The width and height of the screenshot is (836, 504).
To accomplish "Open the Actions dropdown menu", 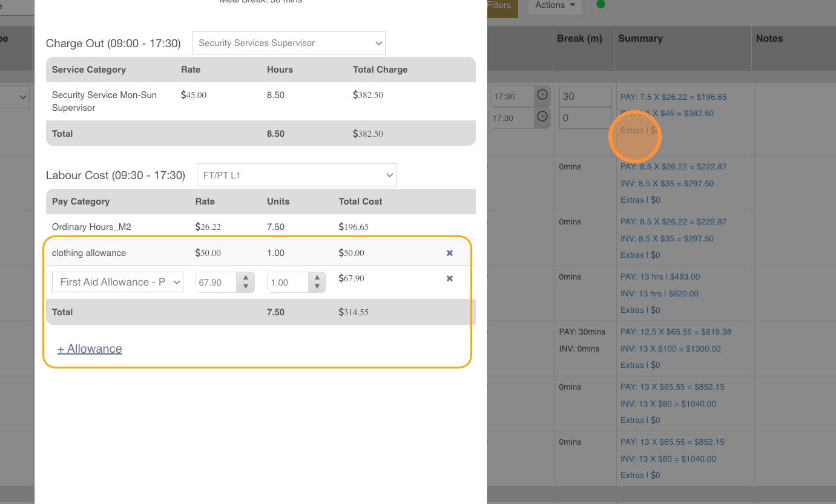I will pos(555,5).
